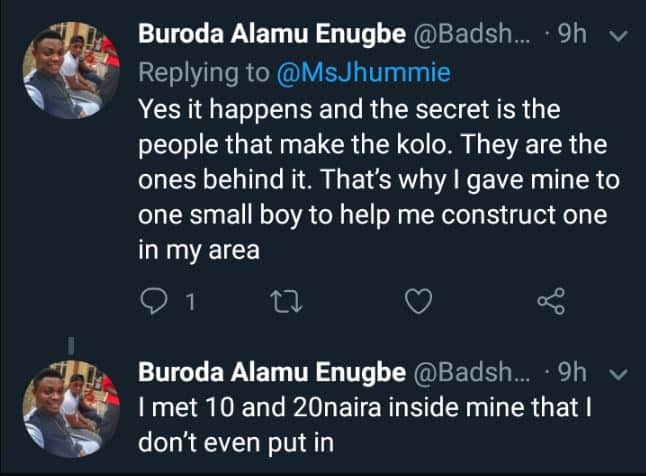Viewport: 646px width, 476px height.
Task: Click the @Badsh handle on the first tweet
Action: coord(465,36)
